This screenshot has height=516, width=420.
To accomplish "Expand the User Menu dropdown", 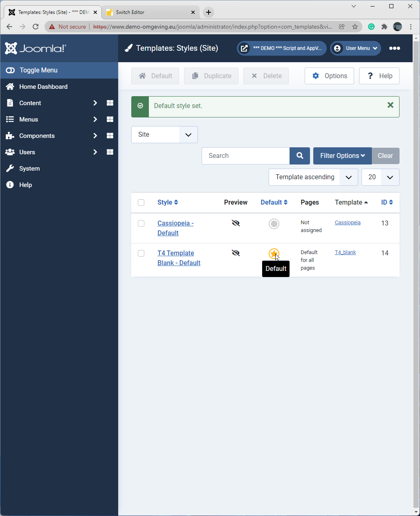I will click(355, 48).
